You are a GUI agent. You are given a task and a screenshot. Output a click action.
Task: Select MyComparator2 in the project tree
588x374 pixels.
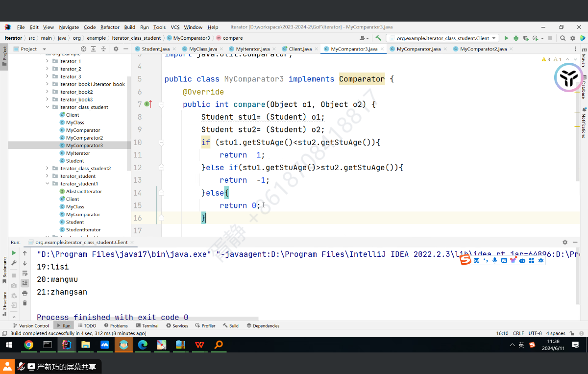pos(84,138)
